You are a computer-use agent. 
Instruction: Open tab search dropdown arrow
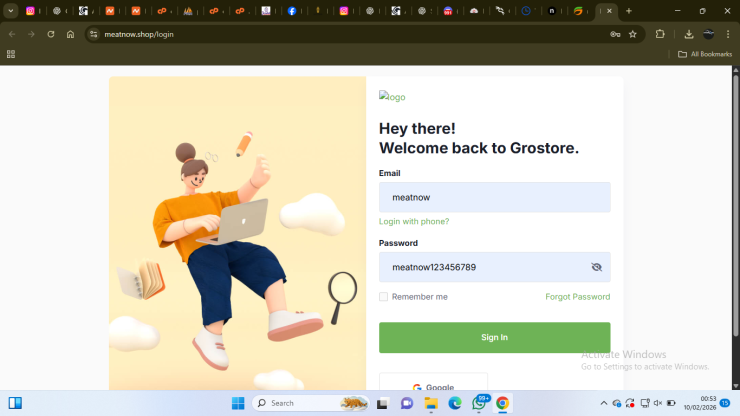(x=10, y=10)
